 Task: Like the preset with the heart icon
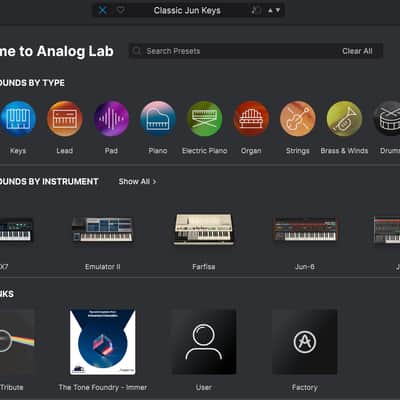point(121,10)
